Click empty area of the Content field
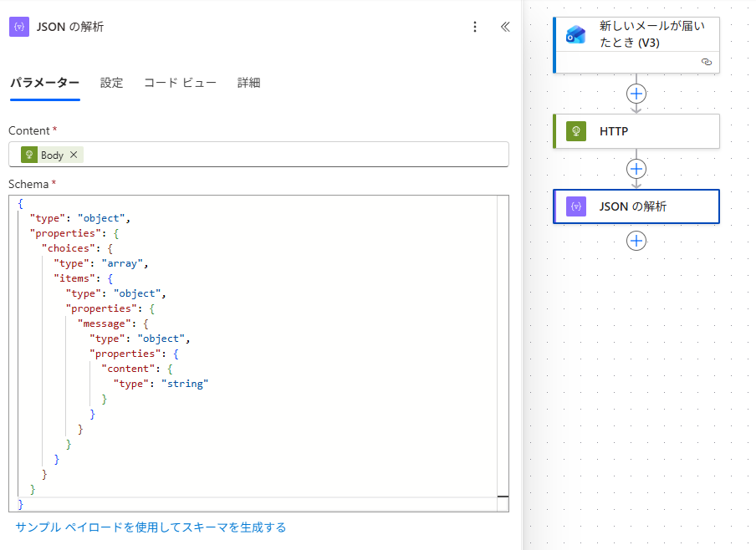 click(x=293, y=155)
